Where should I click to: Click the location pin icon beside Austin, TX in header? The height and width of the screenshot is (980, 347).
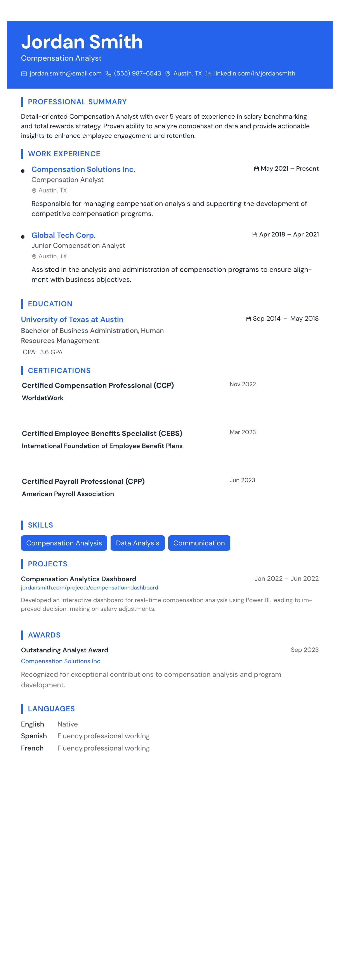(x=168, y=74)
